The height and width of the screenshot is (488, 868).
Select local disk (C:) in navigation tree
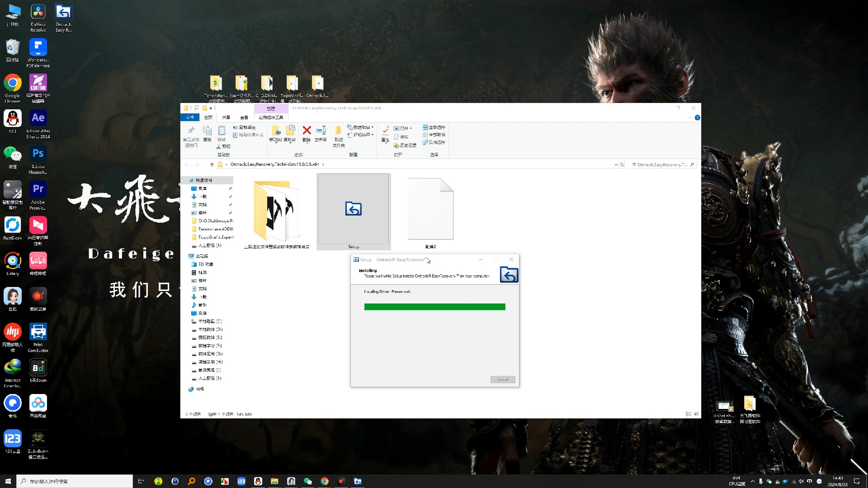click(x=210, y=321)
